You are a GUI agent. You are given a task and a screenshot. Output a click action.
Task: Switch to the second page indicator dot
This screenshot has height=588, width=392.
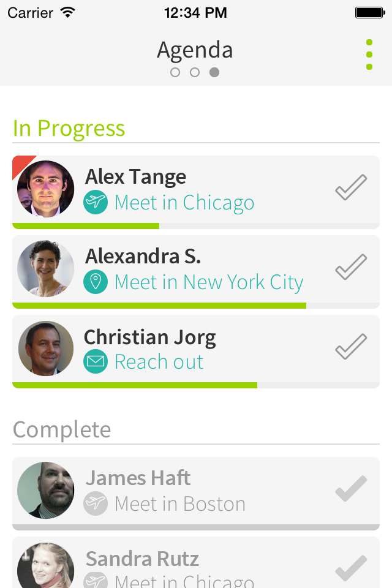coord(195,72)
